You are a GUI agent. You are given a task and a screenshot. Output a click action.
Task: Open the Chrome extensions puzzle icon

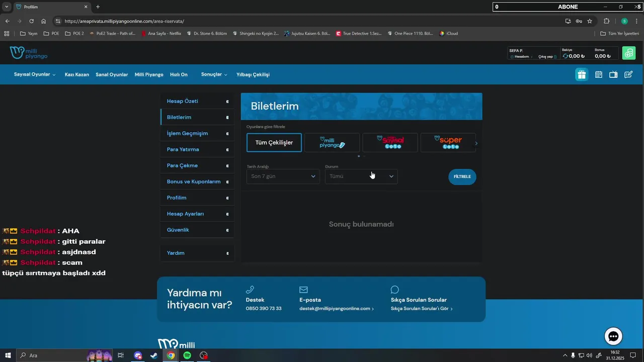606,21
